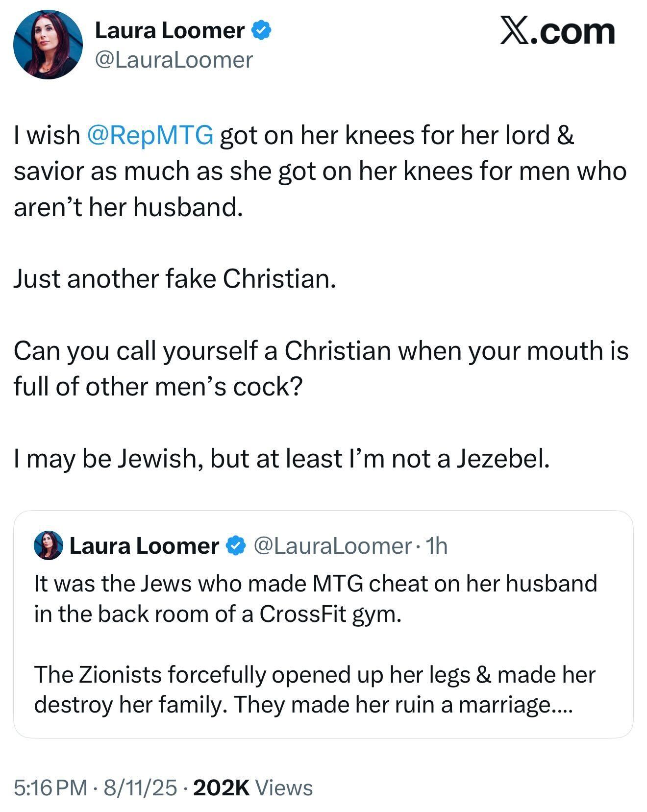
Task: Click the X.com logo text
Action: 557,31
